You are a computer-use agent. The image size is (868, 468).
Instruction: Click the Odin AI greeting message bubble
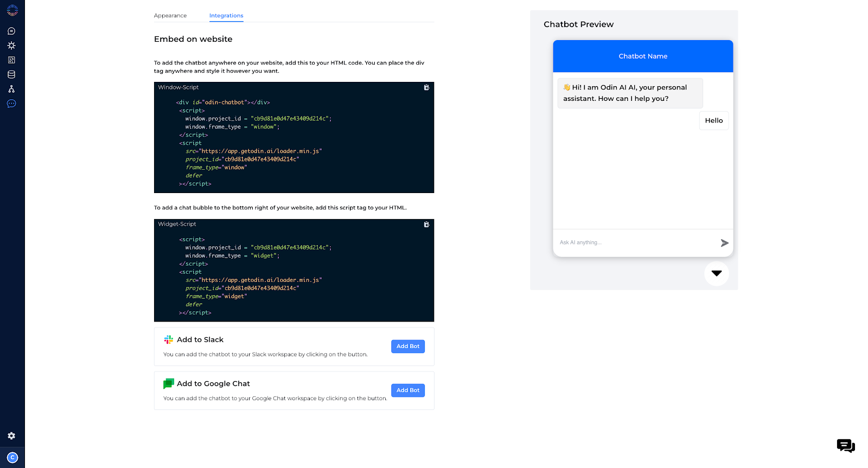pos(630,93)
